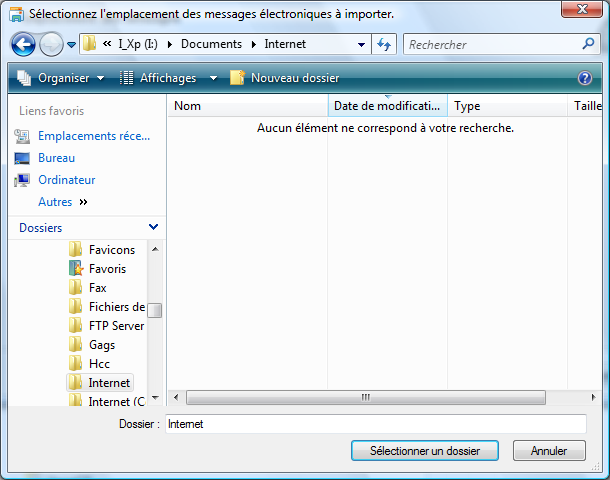This screenshot has height=480, width=610.
Task: Click the file list scroll left arrow
Action: click(176, 397)
